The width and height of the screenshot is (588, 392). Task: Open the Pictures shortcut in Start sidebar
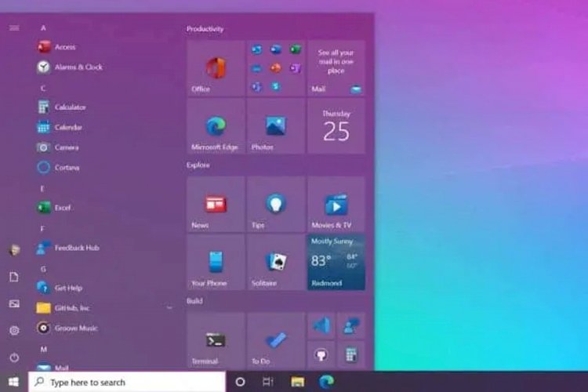coord(14,304)
